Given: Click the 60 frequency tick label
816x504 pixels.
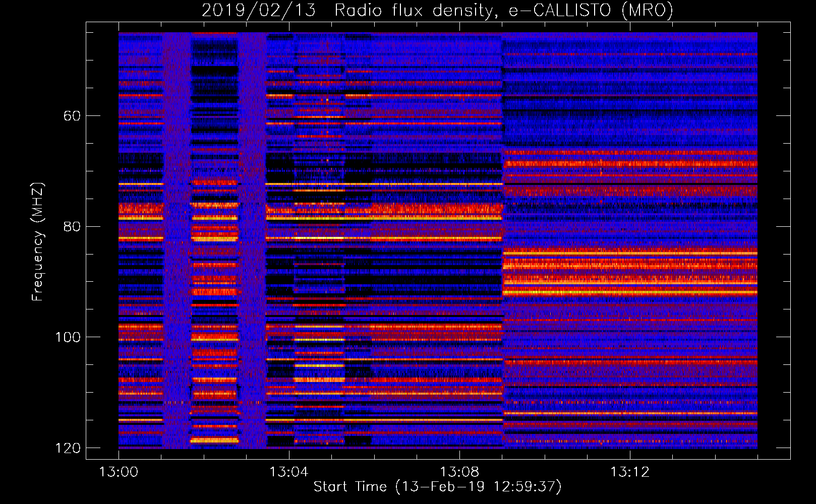Looking at the screenshot, I should [x=72, y=116].
